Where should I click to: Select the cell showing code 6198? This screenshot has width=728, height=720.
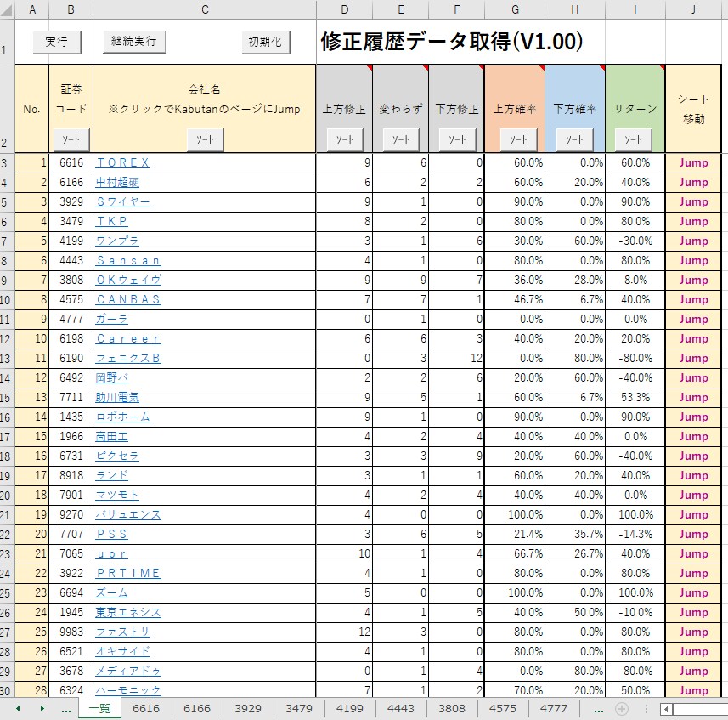[71, 338]
